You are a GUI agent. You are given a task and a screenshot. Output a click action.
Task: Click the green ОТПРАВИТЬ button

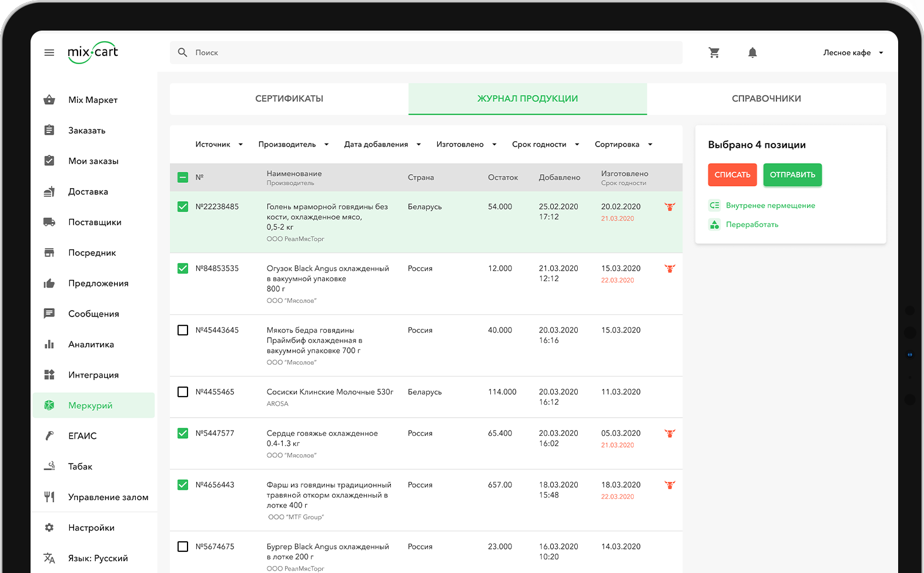(x=792, y=175)
